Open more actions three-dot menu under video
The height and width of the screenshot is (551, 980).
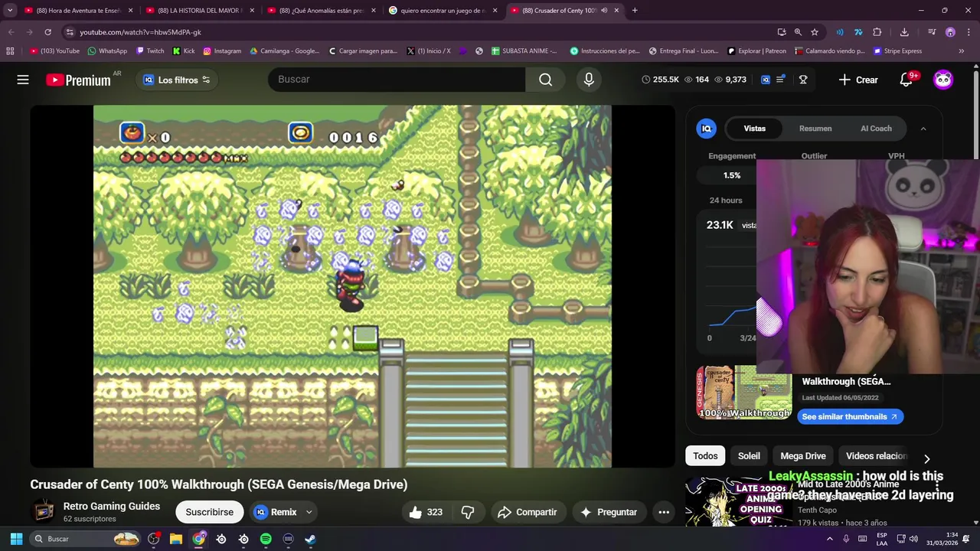[665, 512]
